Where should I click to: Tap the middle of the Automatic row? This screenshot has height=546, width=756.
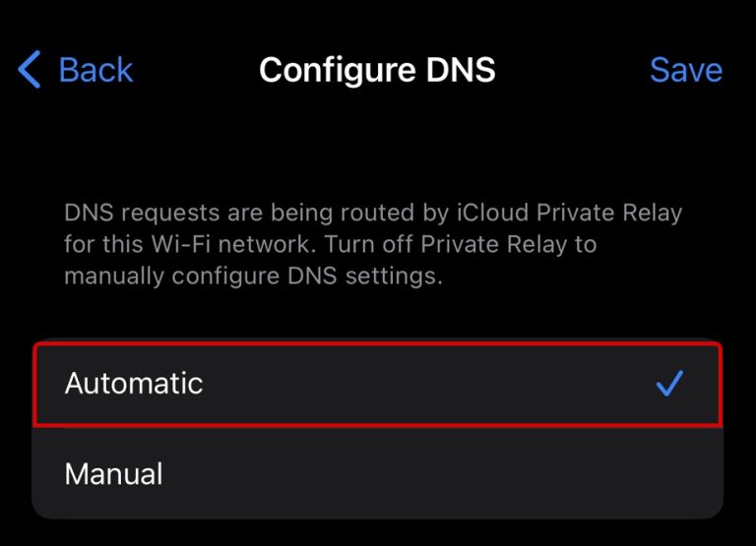(378, 384)
